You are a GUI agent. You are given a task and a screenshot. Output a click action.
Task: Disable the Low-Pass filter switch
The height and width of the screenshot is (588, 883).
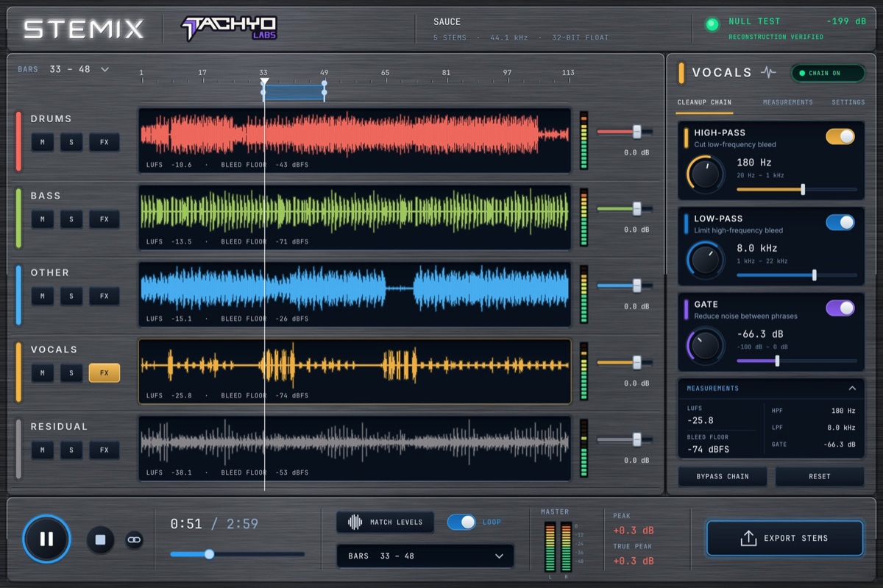pos(840,222)
